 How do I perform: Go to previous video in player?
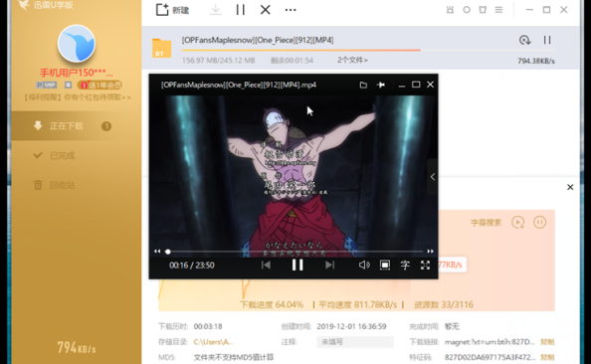tap(266, 265)
